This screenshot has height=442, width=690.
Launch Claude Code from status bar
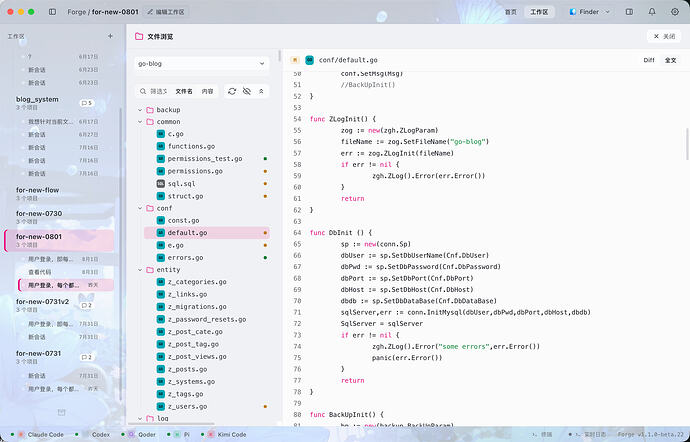[x=40, y=435]
